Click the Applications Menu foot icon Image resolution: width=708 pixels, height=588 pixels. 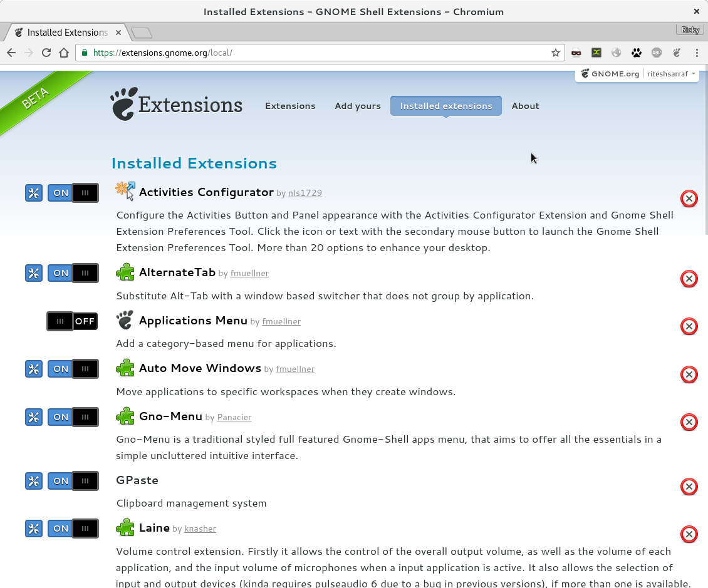pos(125,320)
